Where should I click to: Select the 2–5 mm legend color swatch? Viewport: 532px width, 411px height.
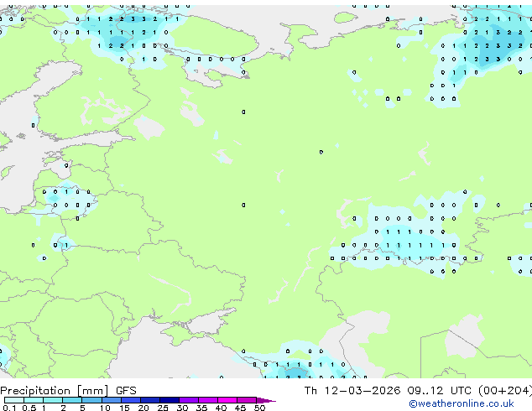click(x=72, y=400)
